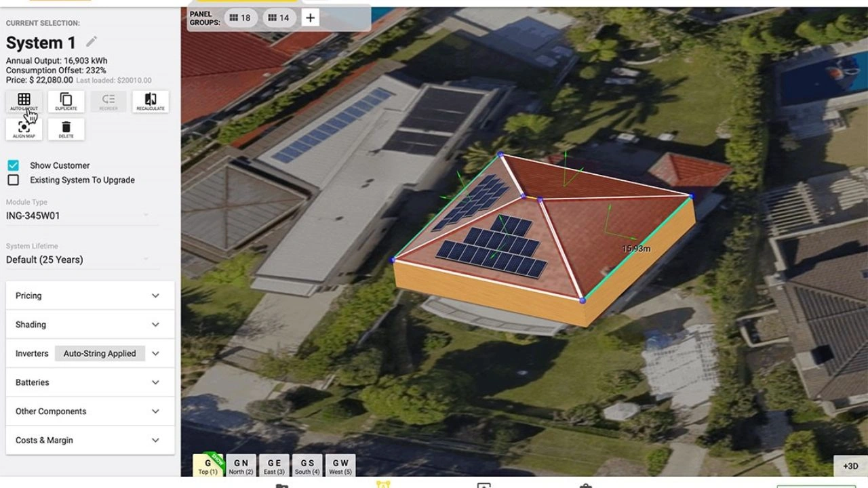Click the Delete system icon
The width and height of the screenshot is (868, 488).
66,129
